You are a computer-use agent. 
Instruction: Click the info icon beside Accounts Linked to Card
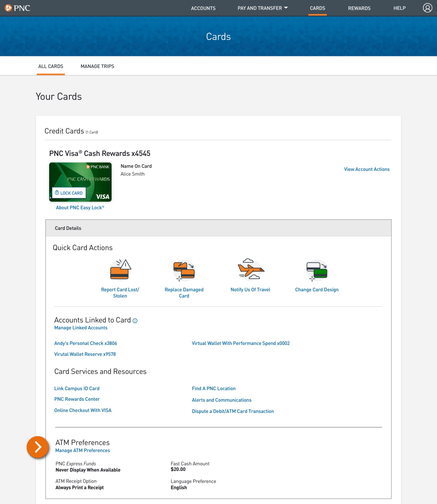(135, 321)
